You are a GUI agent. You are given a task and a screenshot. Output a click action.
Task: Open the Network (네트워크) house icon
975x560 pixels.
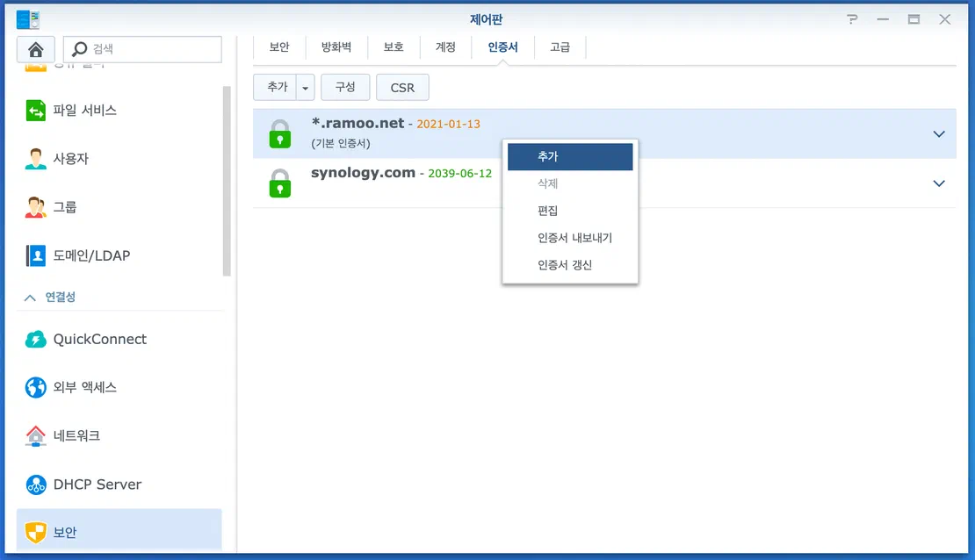(35, 435)
